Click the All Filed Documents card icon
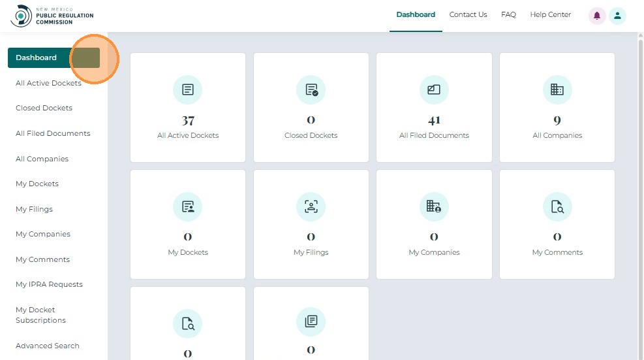This screenshot has width=644, height=360. [x=434, y=90]
